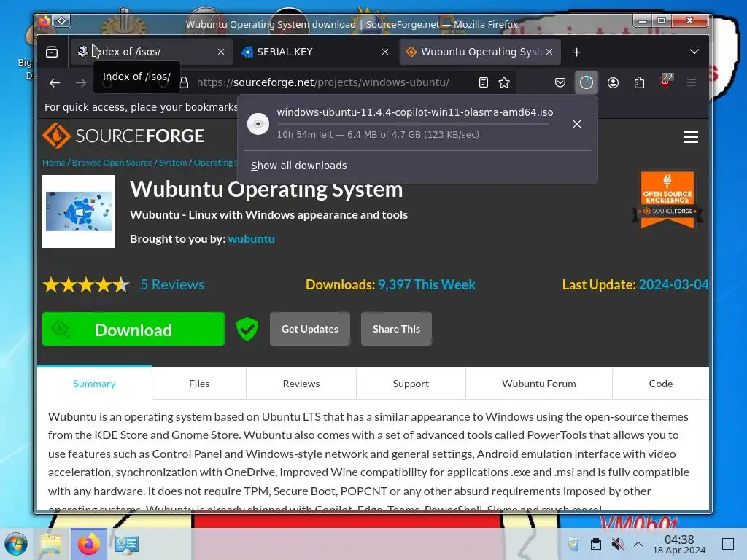Open the Code tab
The height and width of the screenshot is (560, 747).
coord(660,384)
